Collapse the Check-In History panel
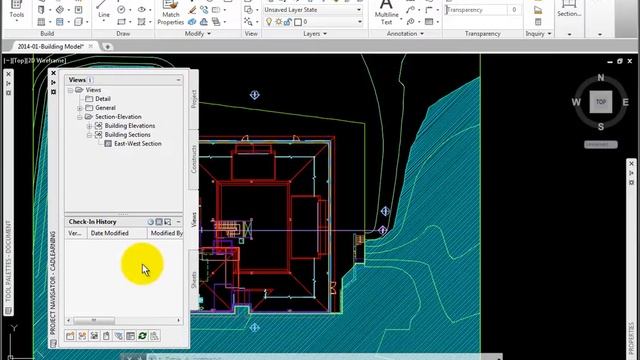The width and height of the screenshot is (640, 360). pyautogui.click(x=178, y=222)
